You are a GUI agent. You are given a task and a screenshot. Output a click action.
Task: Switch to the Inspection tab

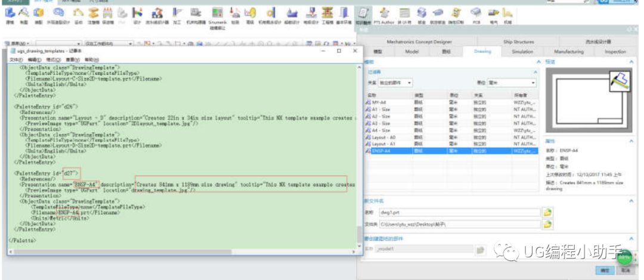tap(615, 52)
